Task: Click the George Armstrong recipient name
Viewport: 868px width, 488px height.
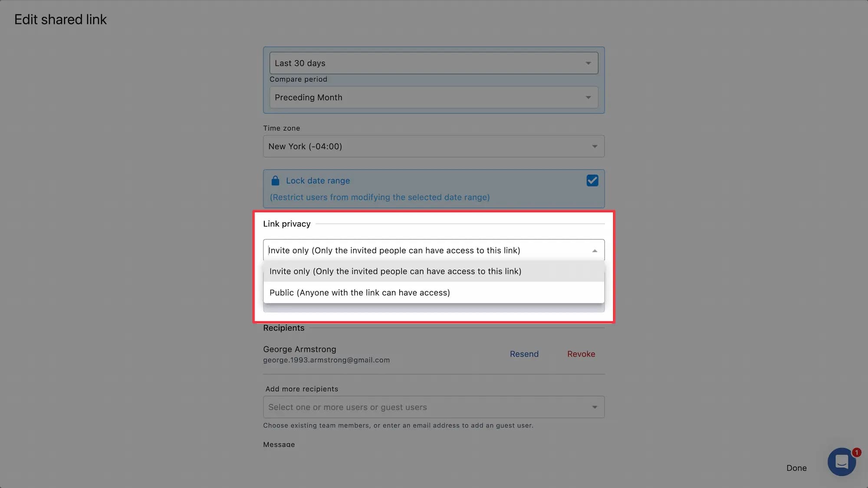Action: coord(299,349)
